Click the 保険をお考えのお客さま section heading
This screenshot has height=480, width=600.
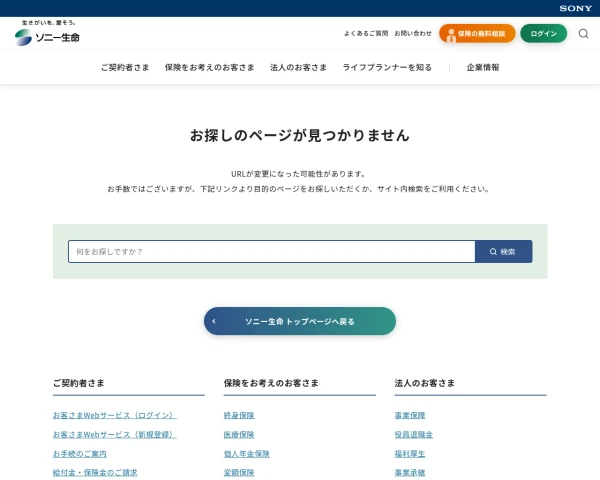click(x=271, y=383)
